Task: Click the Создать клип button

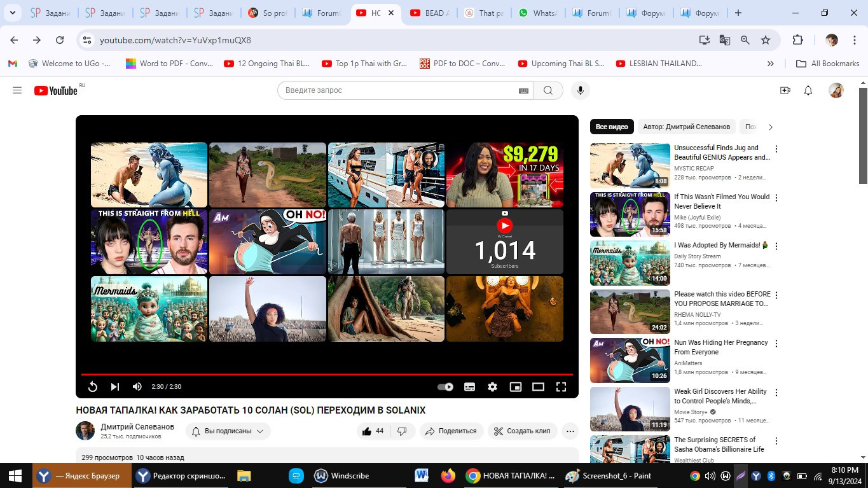Action: (x=523, y=431)
